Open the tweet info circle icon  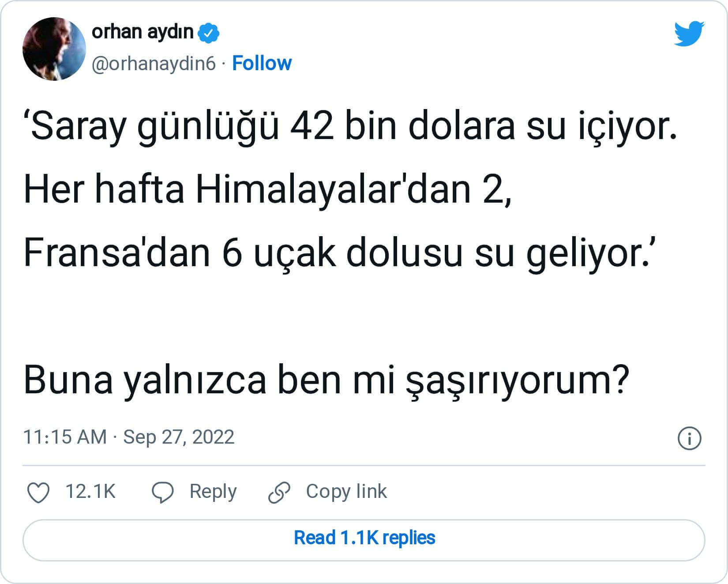click(689, 438)
